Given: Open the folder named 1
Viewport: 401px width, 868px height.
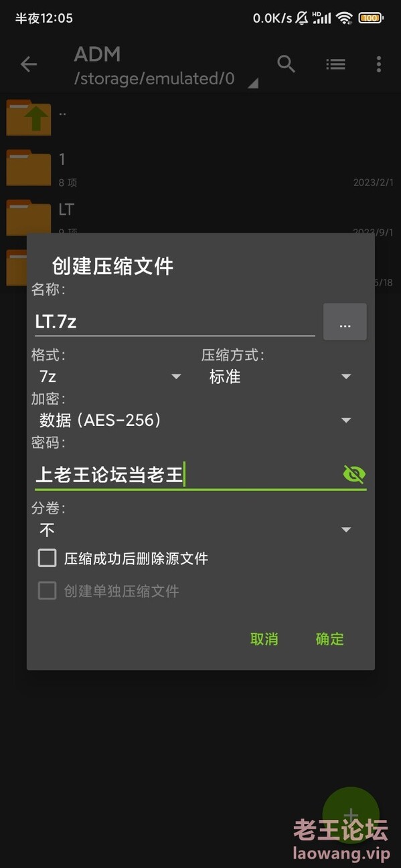Looking at the screenshot, I should (29, 167).
